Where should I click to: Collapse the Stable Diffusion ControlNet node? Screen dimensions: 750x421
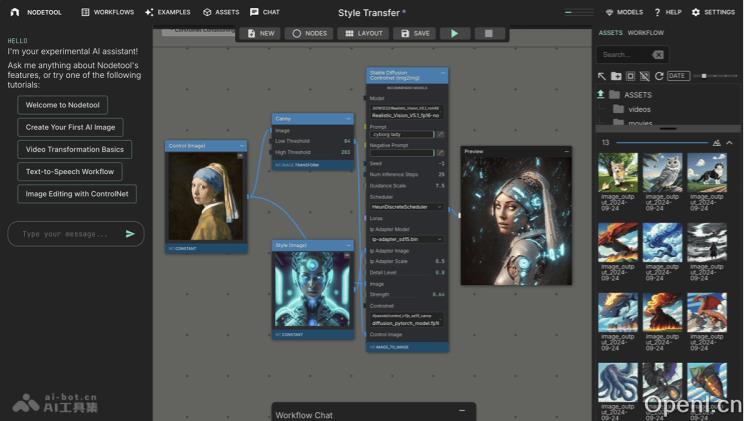(x=442, y=74)
